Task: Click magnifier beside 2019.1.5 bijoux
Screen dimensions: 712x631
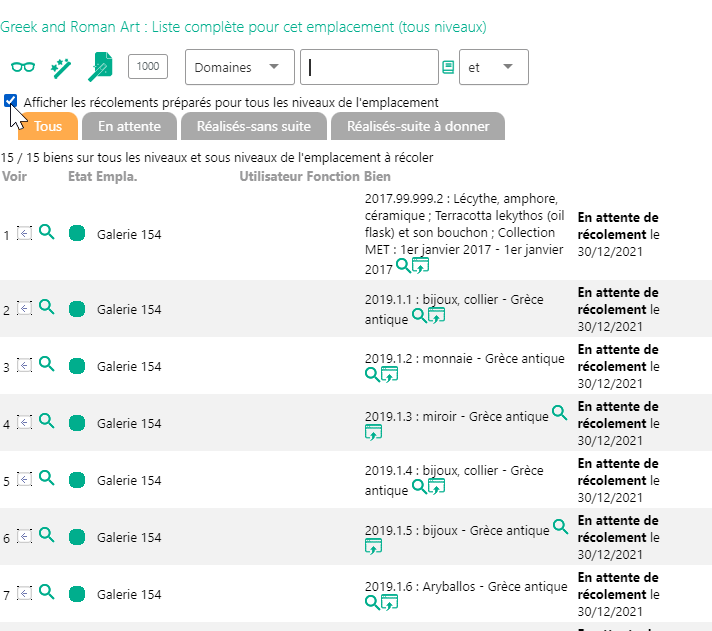Action: tap(560, 526)
